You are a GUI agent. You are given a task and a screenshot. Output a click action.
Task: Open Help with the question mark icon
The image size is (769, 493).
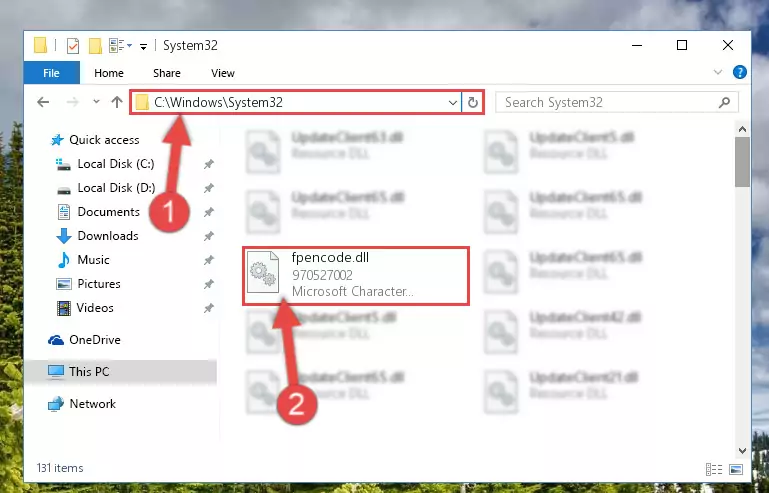(x=740, y=73)
